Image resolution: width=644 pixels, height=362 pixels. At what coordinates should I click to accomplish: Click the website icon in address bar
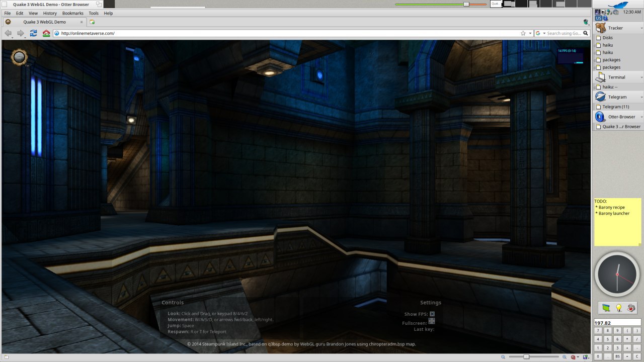[57, 33]
